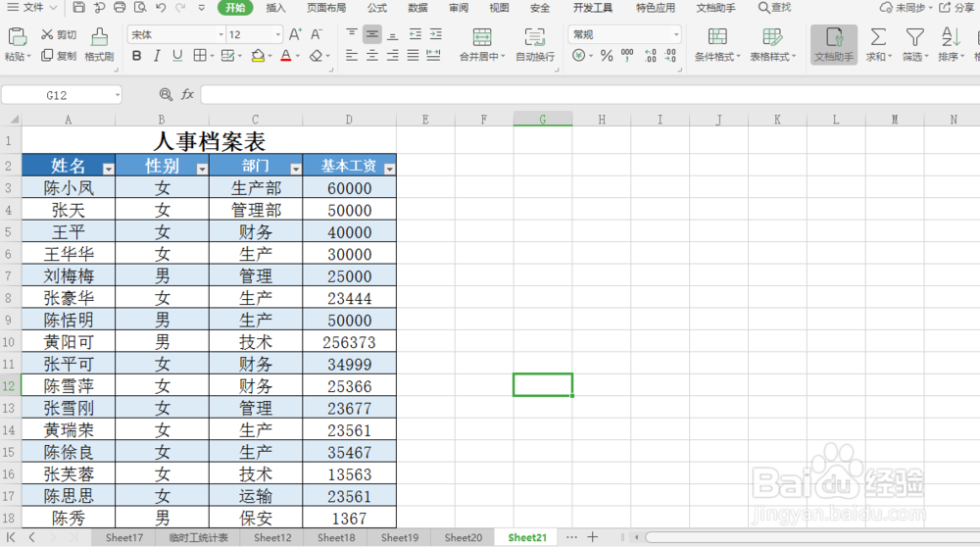
Task: Apply cell borders icon
Action: pos(199,56)
